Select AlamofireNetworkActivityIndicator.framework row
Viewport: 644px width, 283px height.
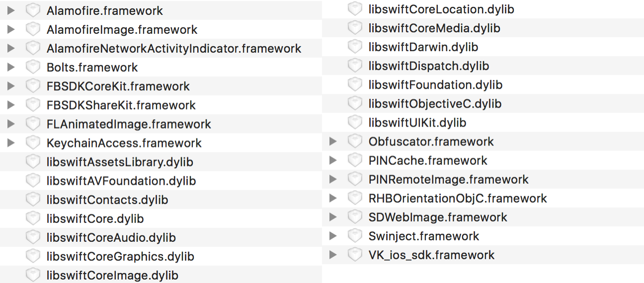(174, 49)
